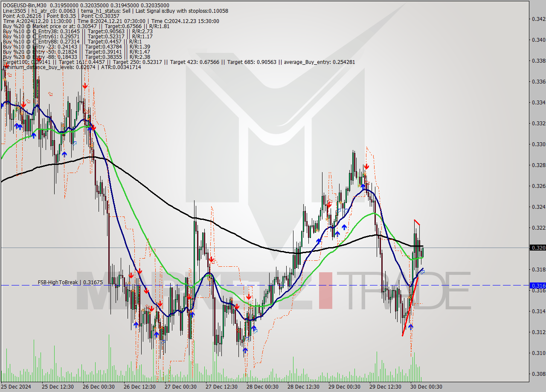Select the 'Time A:2024.12.20 11:30:00' line
546x392 pixels.
click(111, 21)
